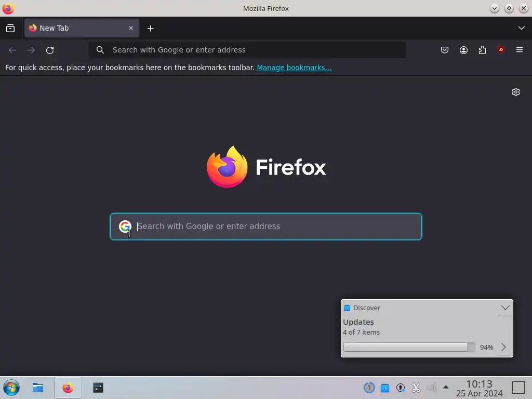Open the clipboard scissors tray icon
Viewport: 532px width, 399px height.
[416, 388]
